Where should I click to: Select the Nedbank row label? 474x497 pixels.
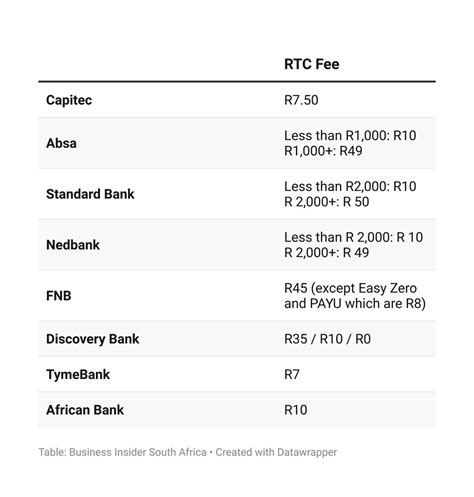73,245
